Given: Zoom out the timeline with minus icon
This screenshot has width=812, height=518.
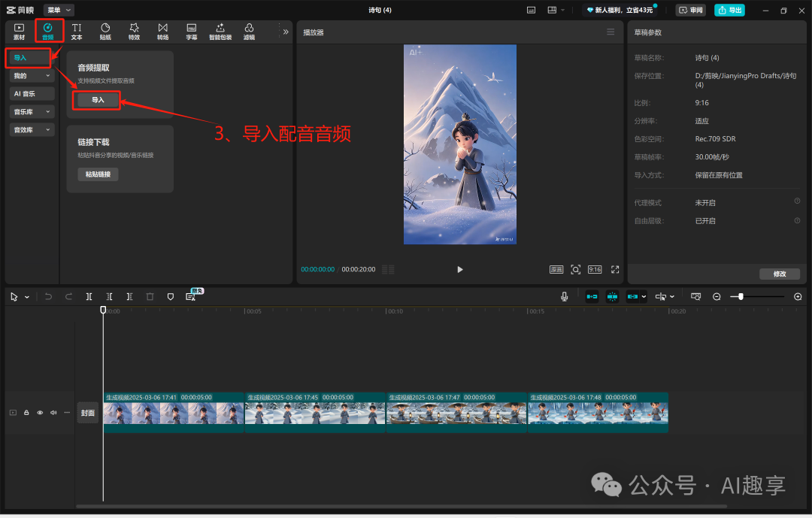Looking at the screenshot, I should (717, 297).
